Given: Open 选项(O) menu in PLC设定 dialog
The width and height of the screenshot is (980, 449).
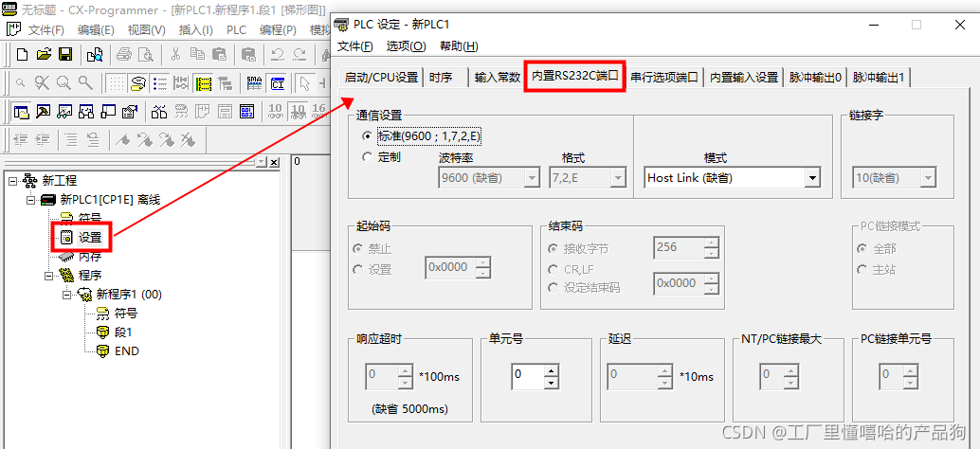Looking at the screenshot, I should click(407, 46).
